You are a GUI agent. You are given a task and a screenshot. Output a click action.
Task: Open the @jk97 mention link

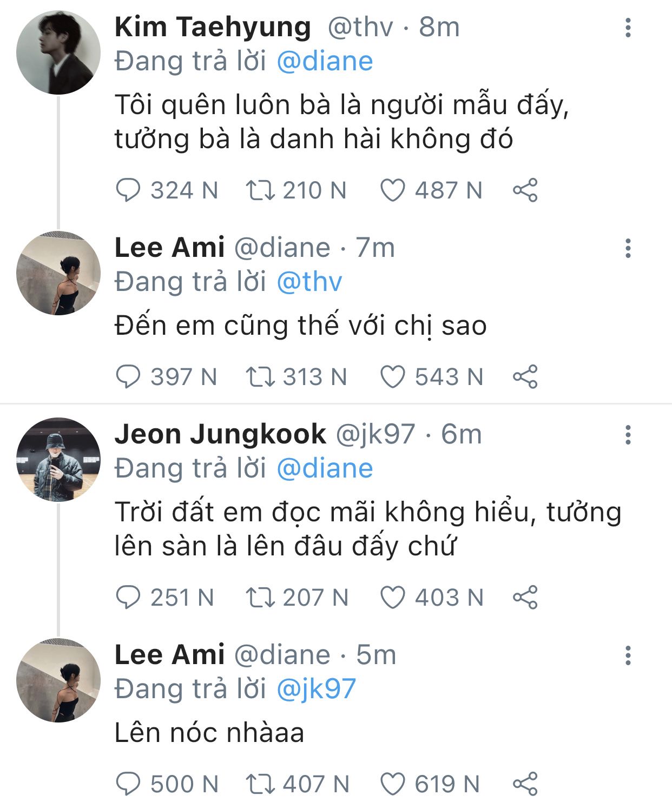(x=316, y=689)
